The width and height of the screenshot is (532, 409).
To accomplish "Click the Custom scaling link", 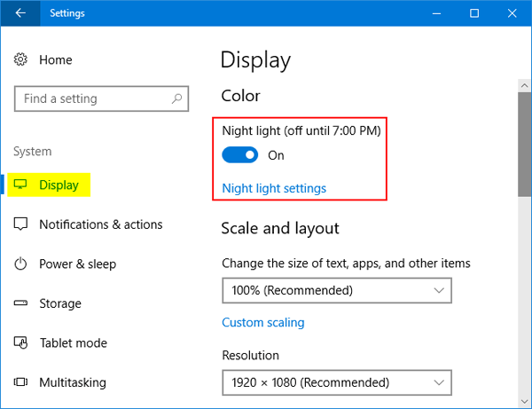I will (262, 322).
